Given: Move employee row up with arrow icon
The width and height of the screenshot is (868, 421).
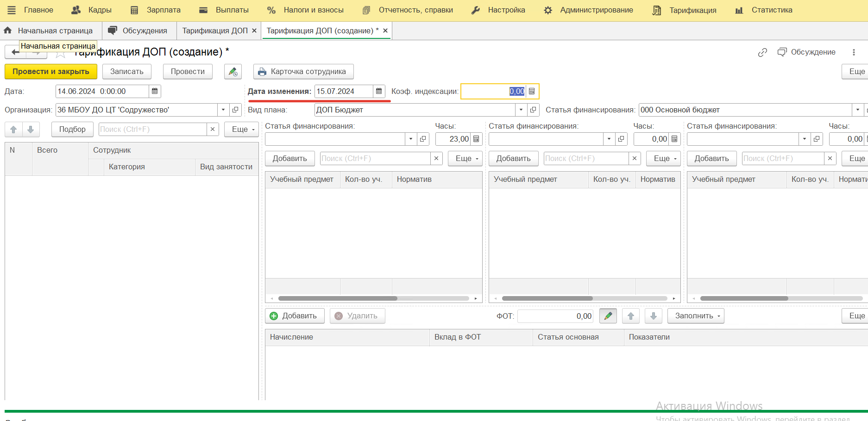Looking at the screenshot, I should (13, 130).
